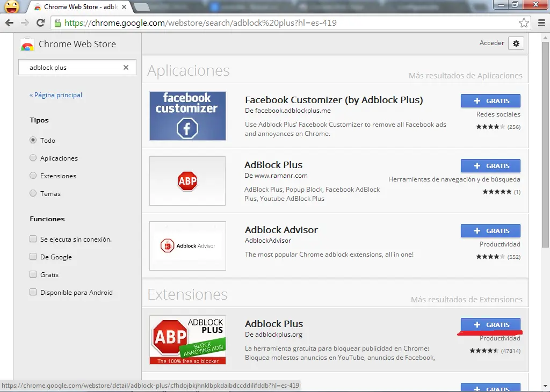Select the Temas radio button
Image resolution: width=550 pixels, height=392 pixels.
tap(33, 193)
